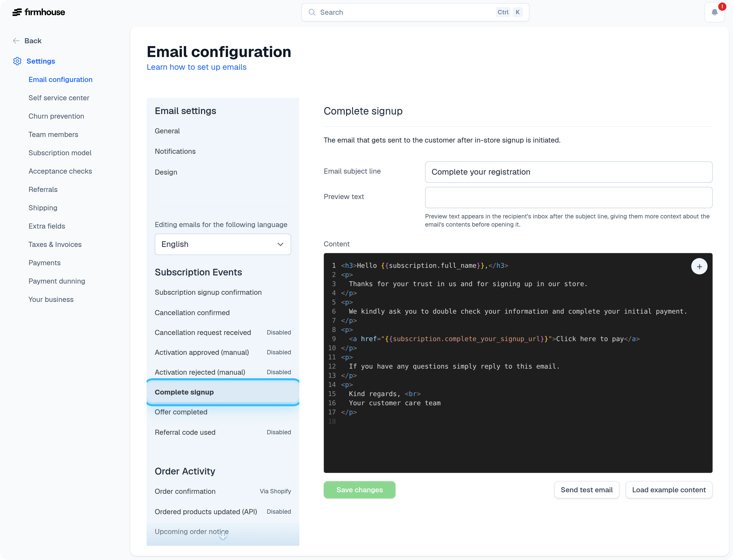Open Extra fields
Image resolution: width=733 pixels, height=560 pixels.
pyautogui.click(x=47, y=226)
